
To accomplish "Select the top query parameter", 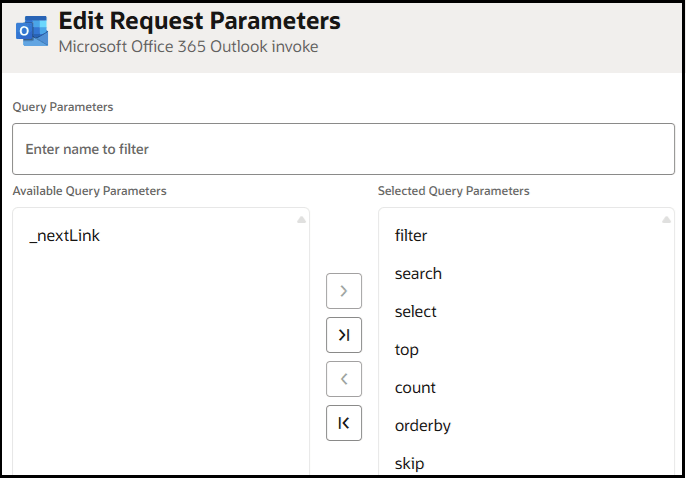I will click(407, 350).
